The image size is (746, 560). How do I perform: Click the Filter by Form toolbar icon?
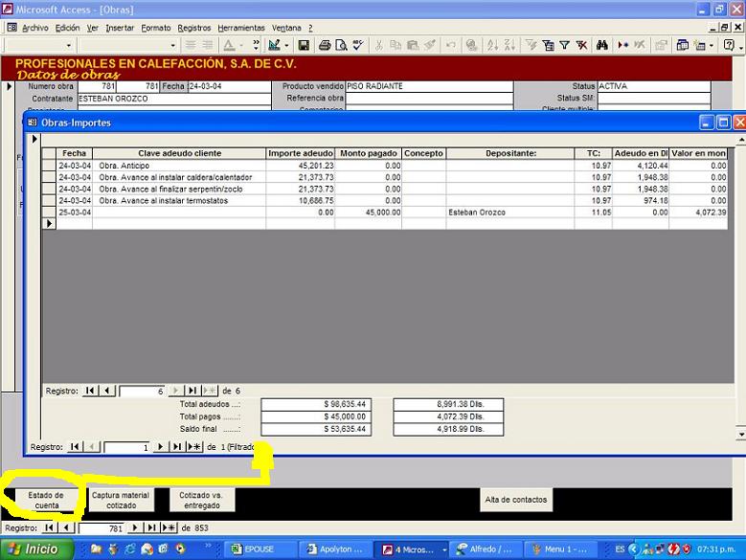click(x=549, y=45)
